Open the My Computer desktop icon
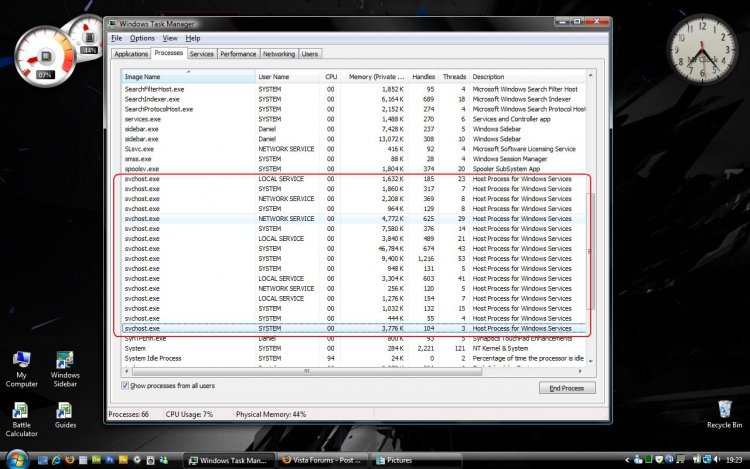The height and width of the screenshot is (469, 750). click(x=22, y=369)
